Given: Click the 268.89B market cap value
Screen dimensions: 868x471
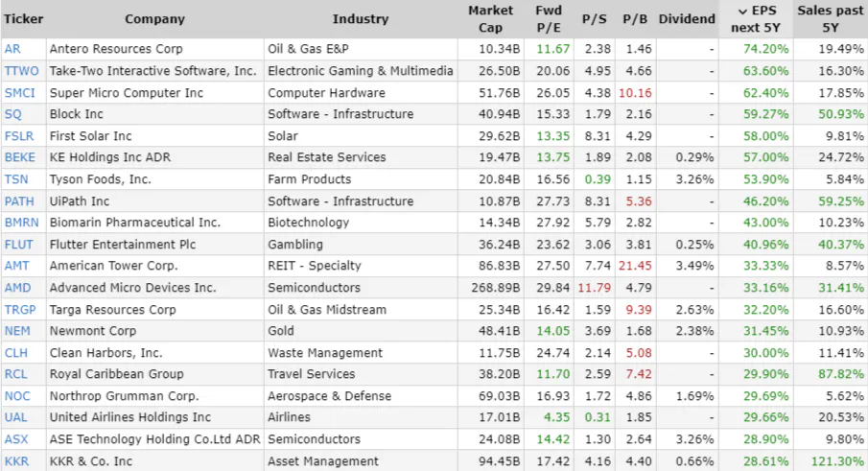Looking at the screenshot, I should [x=496, y=288].
